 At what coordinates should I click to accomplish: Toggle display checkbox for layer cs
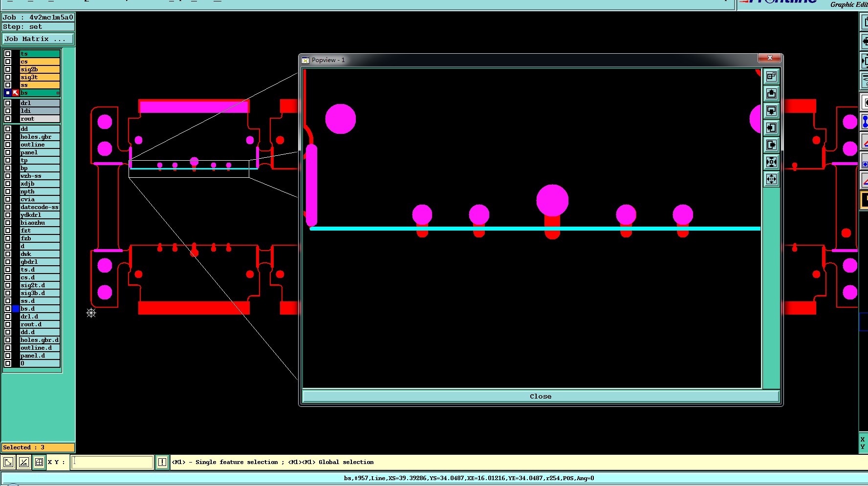(8, 62)
